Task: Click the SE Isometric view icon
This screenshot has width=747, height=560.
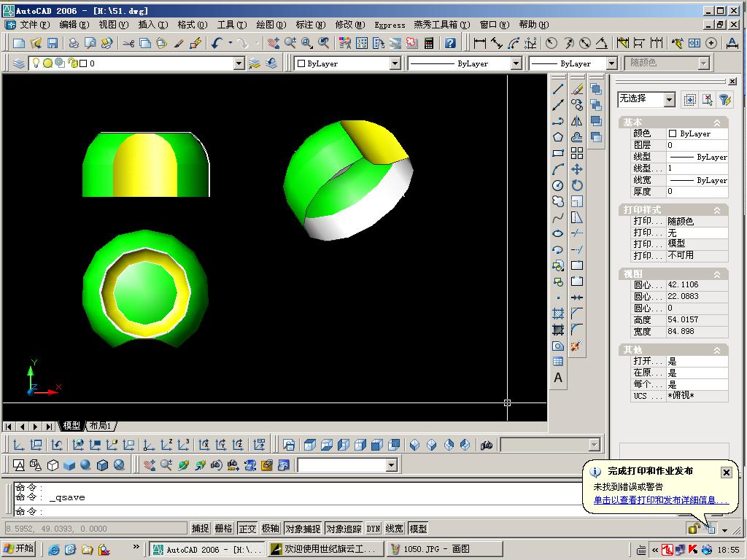Action: [432, 445]
